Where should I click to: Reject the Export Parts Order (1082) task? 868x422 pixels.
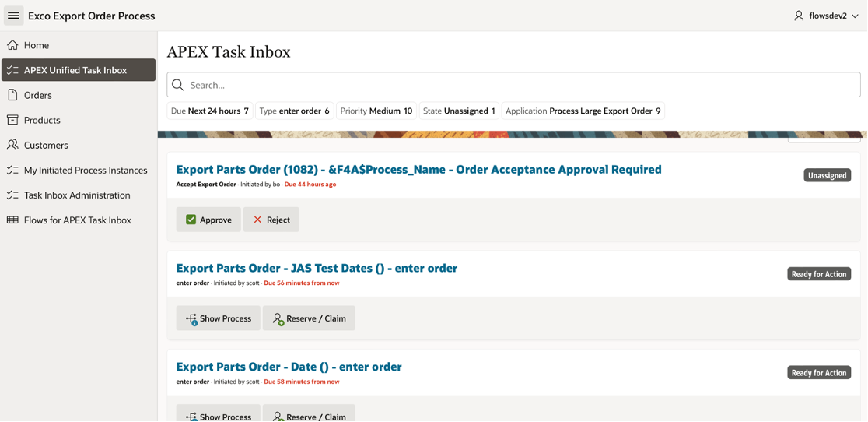click(271, 220)
